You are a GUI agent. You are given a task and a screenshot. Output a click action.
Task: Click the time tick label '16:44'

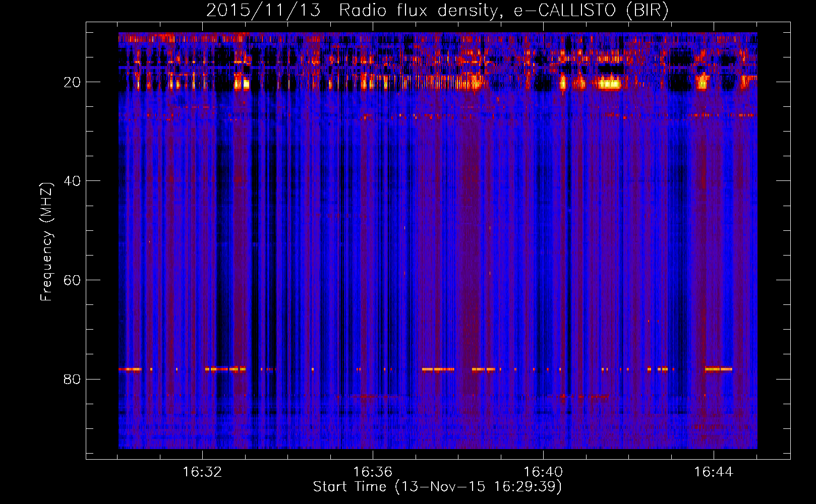(x=714, y=472)
